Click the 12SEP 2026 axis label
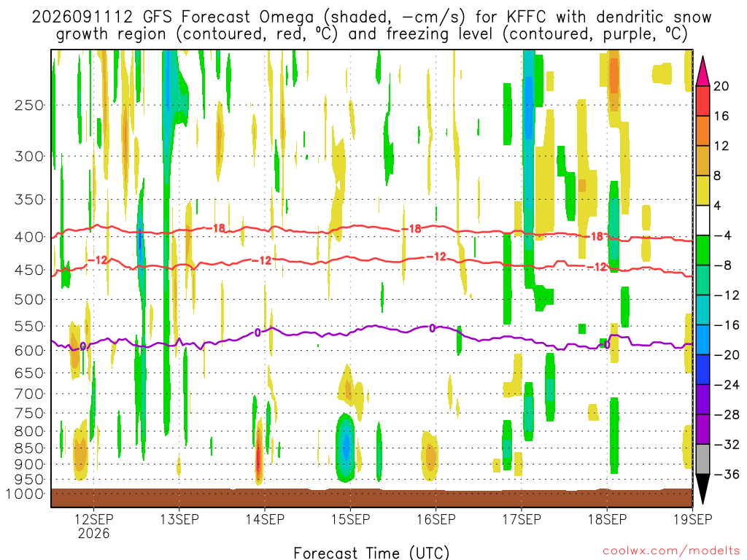747x560 pixels. (x=93, y=526)
